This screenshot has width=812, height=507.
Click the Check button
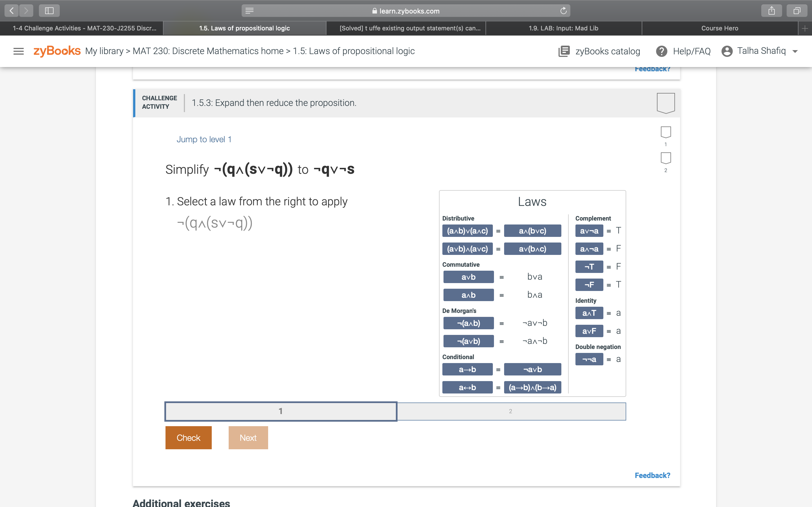pyautogui.click(x=188, y=437)
